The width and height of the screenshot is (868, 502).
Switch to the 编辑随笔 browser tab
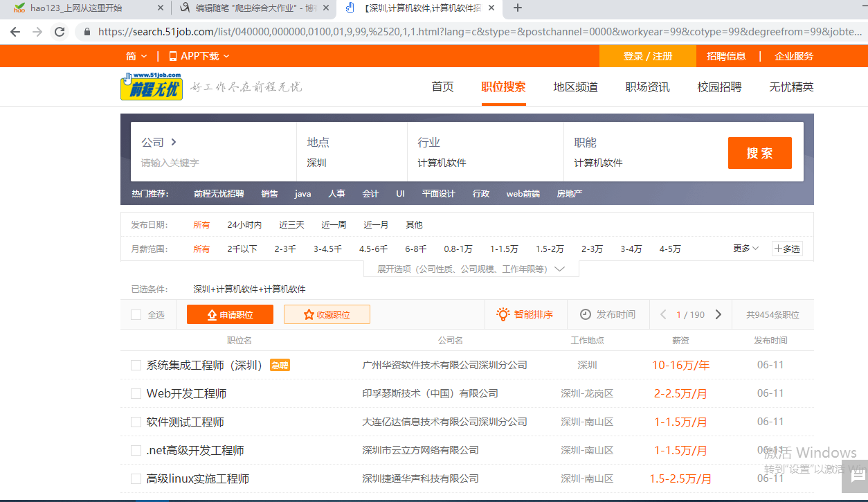[253, 8]
